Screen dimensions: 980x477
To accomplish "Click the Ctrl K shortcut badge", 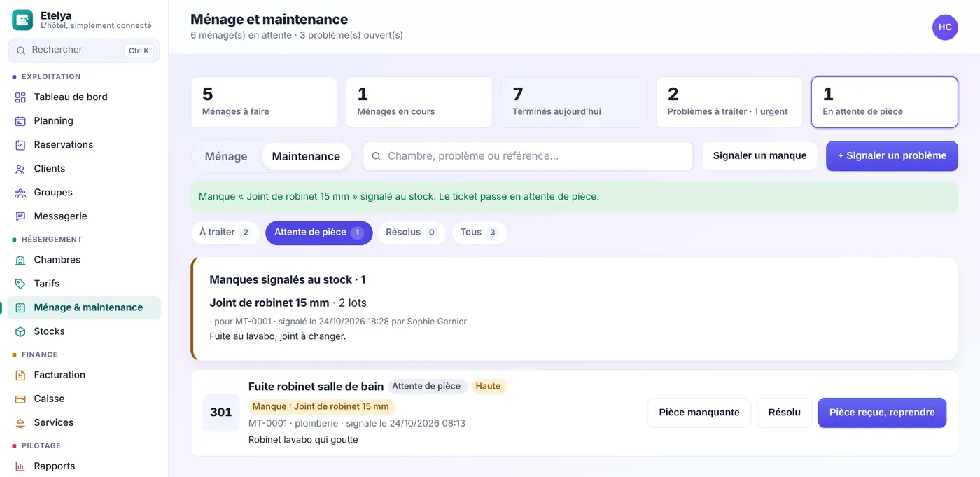I will coord(139,50).
